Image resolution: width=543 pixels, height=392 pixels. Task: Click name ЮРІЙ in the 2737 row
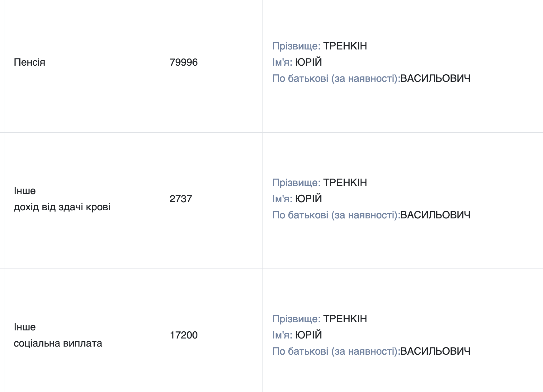309,199
